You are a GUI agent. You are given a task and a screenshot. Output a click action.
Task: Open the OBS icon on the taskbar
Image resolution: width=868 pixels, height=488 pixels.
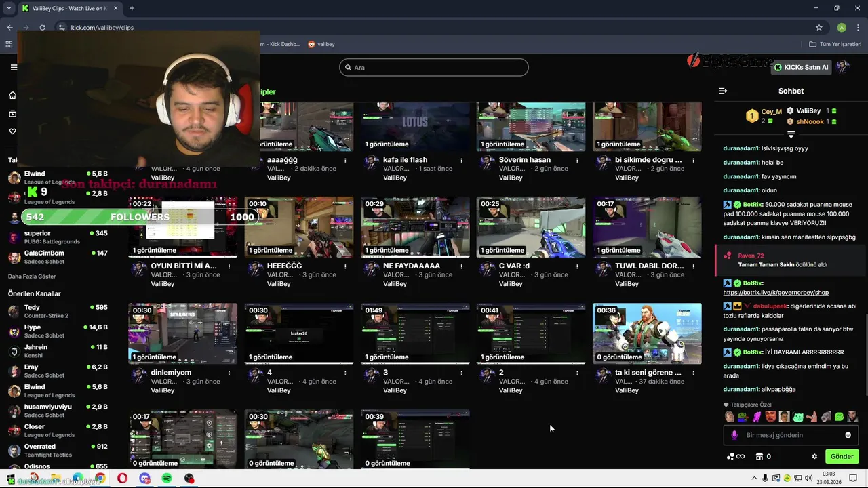pos(189,479)
